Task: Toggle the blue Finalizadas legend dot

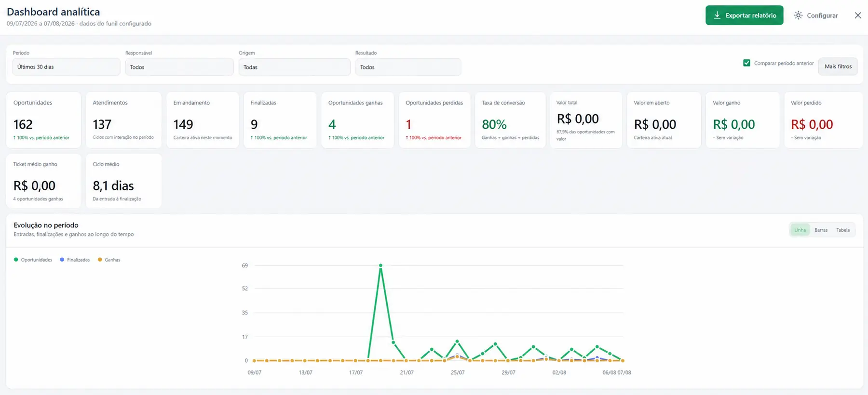Action: pyautogui.click(x=62, y=260)
